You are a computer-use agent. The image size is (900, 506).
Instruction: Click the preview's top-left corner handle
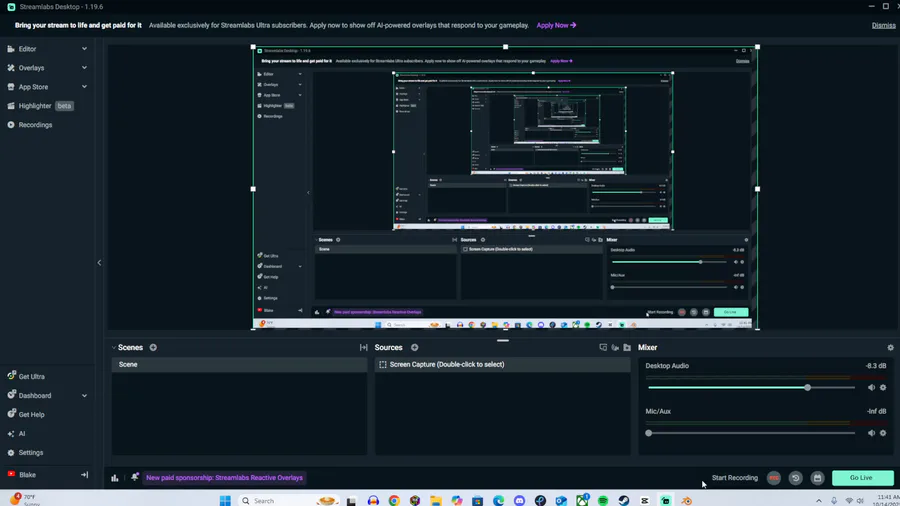[253, 47]
